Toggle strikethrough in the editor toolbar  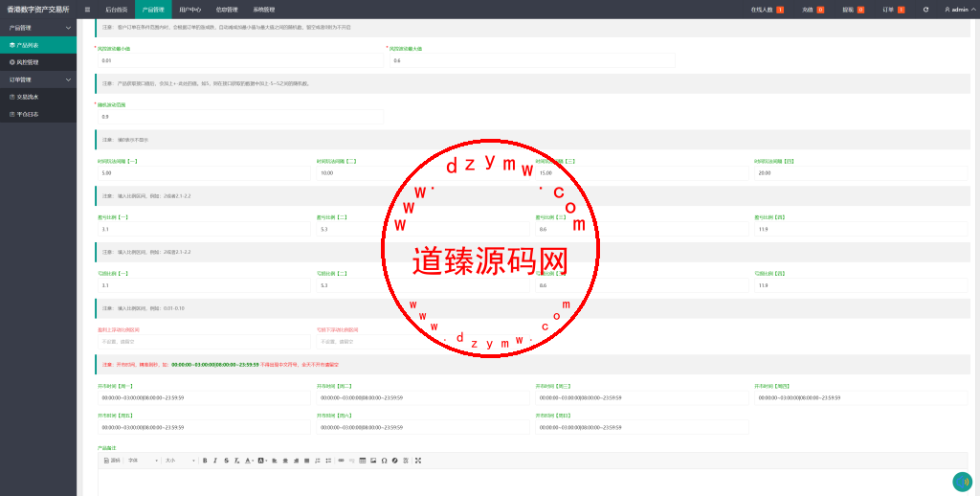pos(226,461)
